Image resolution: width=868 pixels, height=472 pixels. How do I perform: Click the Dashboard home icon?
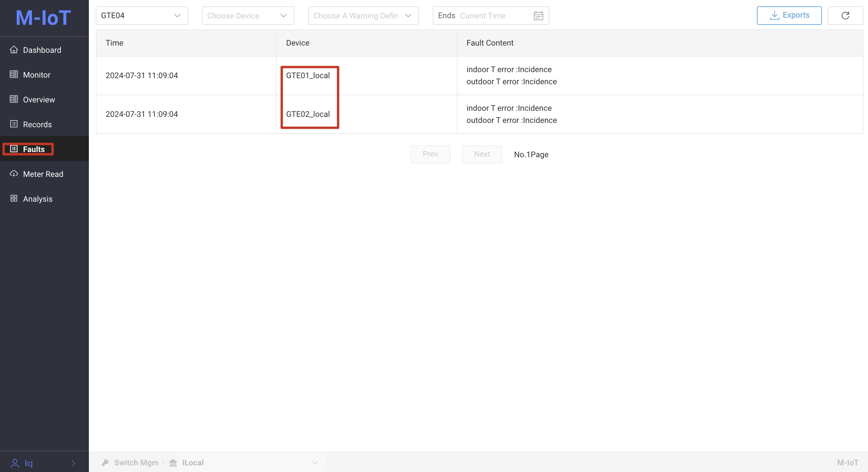[x=14, y=50]
